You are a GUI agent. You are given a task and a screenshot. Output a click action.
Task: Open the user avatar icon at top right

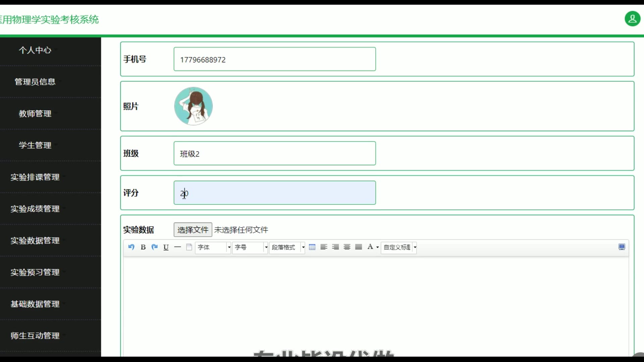coord(632,19)
